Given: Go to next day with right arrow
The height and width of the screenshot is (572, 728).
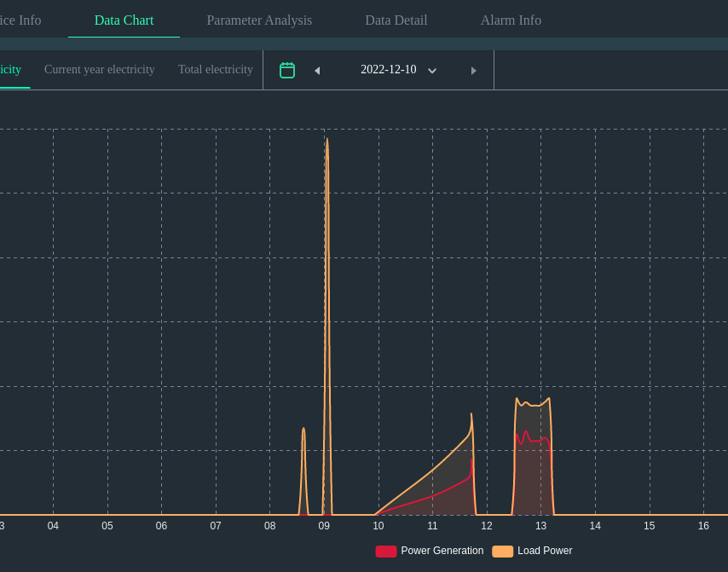Looking at the screenshot, I should pyautogui.click(x=474, y=71).
